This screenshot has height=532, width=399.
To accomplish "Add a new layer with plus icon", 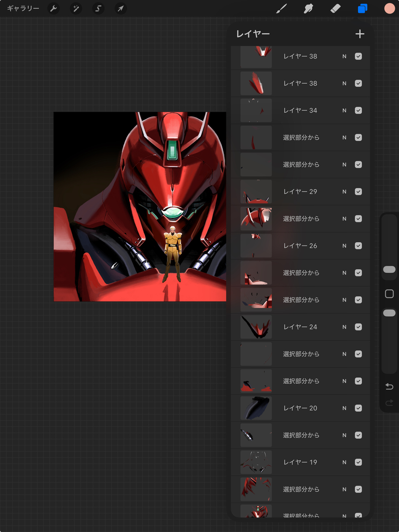I will 360,34.
